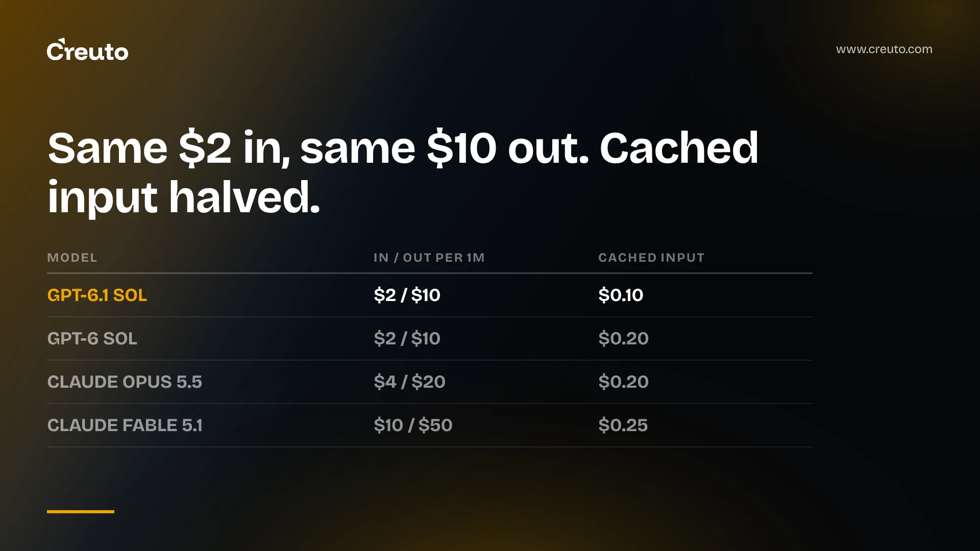
Task: Click the MODEL column header
Action: pyautogui.click(x=72, y=258)
